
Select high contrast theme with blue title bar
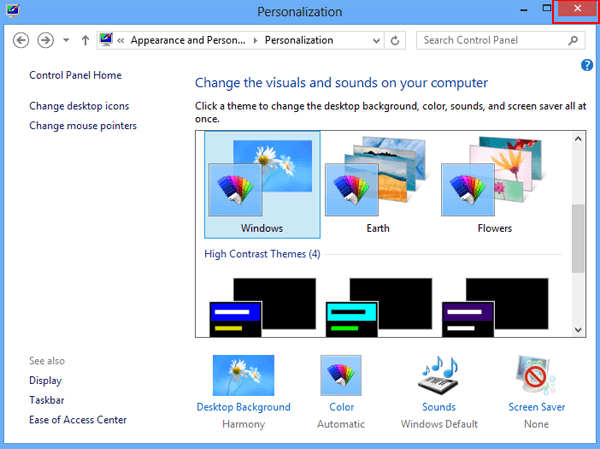pyautogui.click(x=262, y=307)
